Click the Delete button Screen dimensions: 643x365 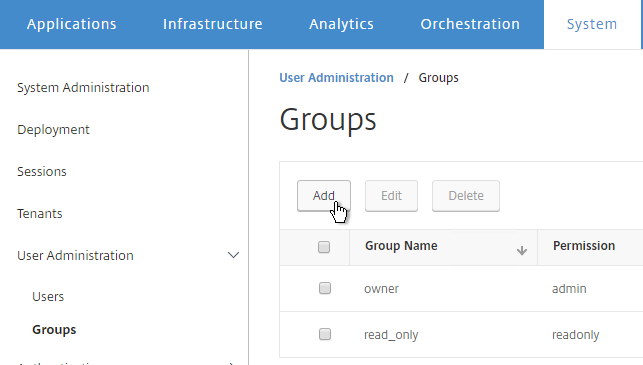click(x=466, y=196)
